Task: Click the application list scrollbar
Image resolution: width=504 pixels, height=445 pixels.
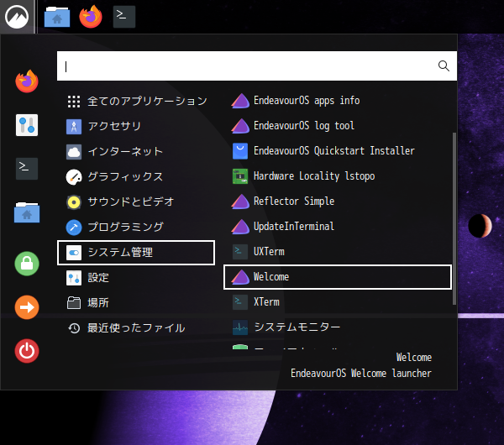Action: (454, 218)
